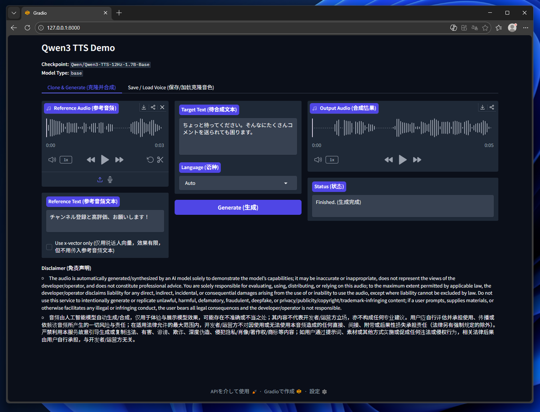Click the checkpoint path code text
540x412 pixels.
click(x=110, y=64)
